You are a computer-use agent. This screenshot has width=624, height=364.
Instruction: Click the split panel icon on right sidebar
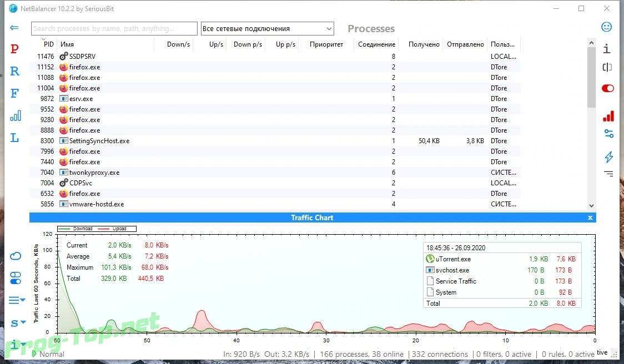(x=607, y=67)
